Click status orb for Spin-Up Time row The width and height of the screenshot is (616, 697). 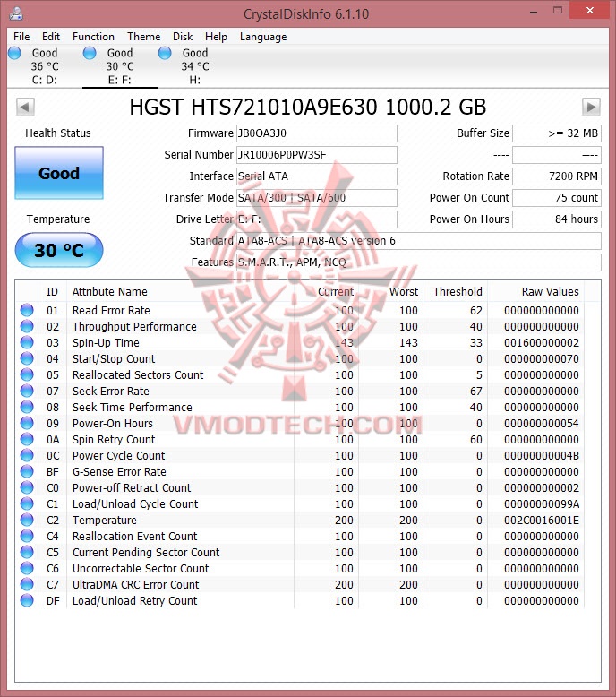tap(27, 342)
